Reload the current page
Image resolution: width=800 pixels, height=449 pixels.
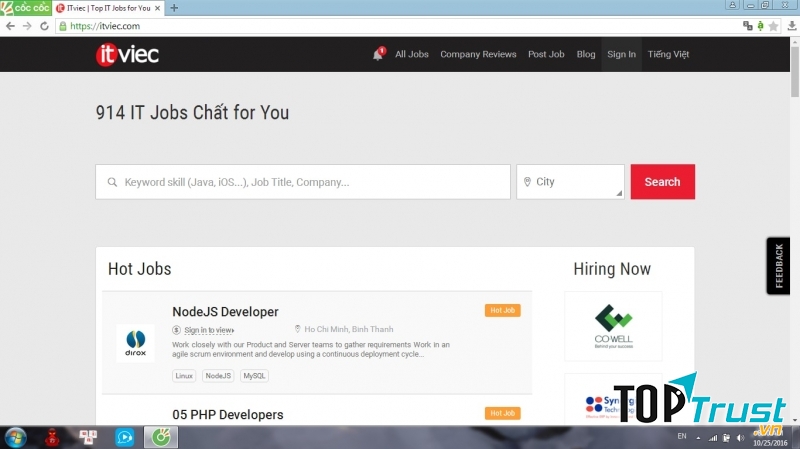coord(44,26)
